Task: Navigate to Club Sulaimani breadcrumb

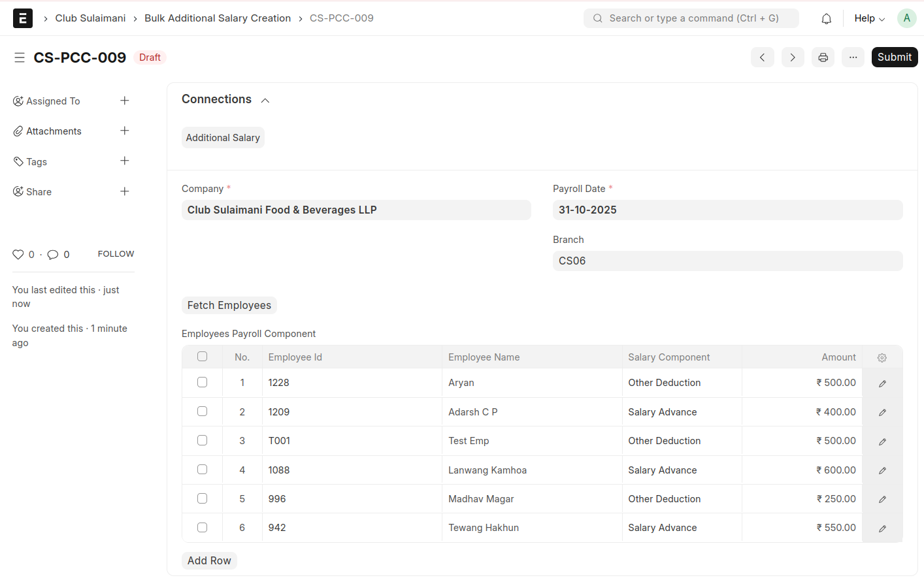Action: click(90, 18)
